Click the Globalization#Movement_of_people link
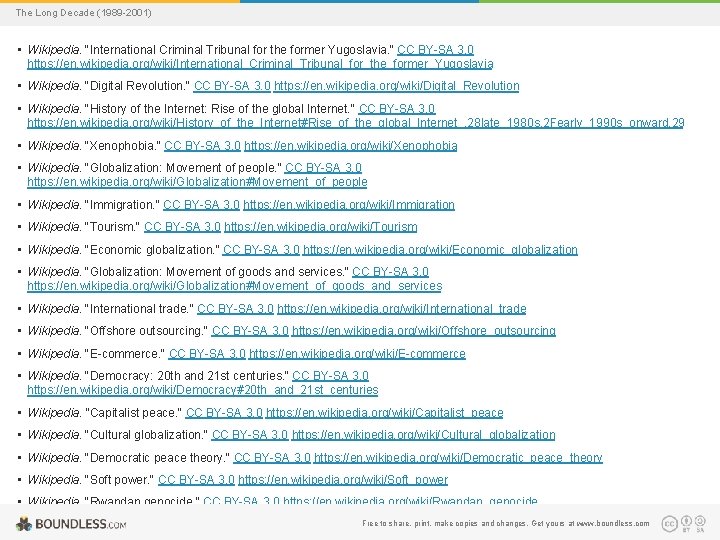 coord(197,182)
